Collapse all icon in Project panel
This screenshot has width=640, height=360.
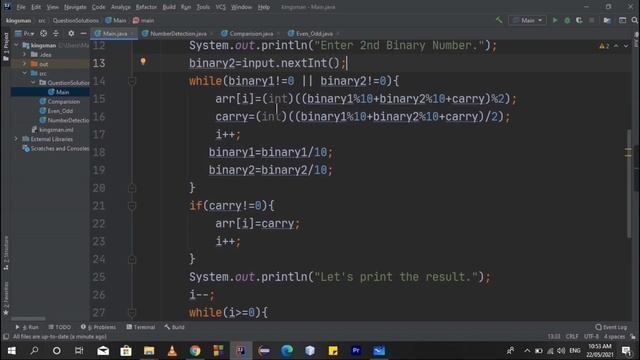[56, 33]
